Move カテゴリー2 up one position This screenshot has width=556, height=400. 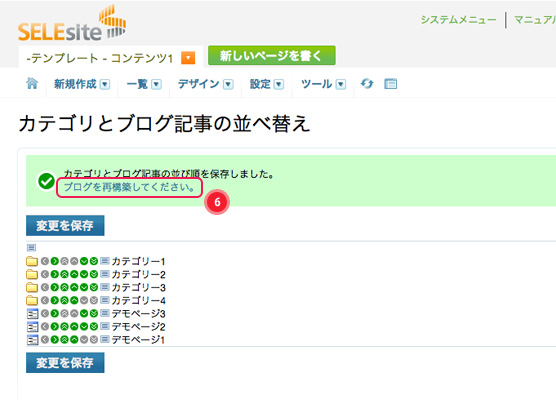[74, 274]
